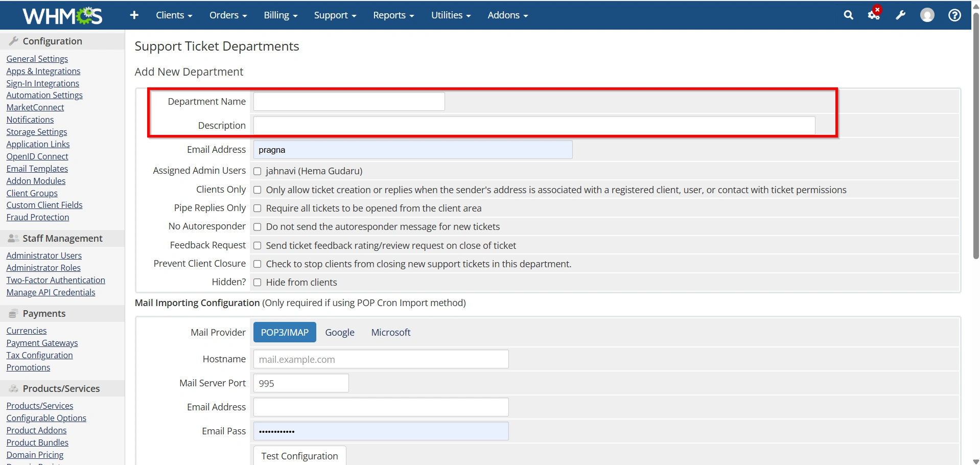Open Administrator Users link
Viewport: 980px width, 465px height.
pos(44,255)
